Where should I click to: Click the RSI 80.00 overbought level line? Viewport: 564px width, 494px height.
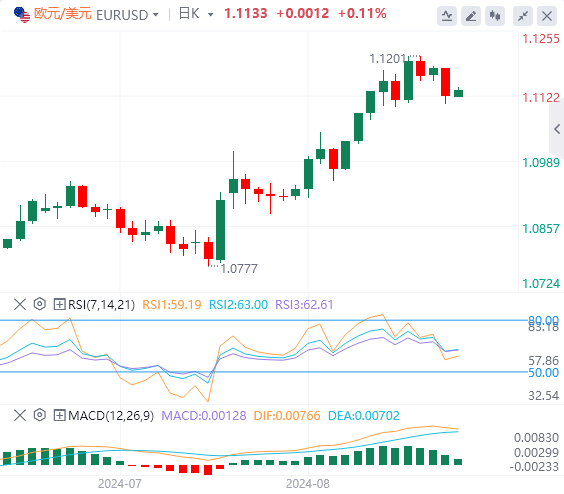coord(263,320)
